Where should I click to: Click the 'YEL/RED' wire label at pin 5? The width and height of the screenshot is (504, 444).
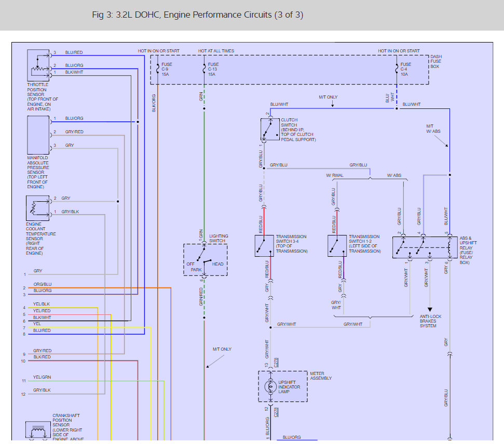(42, 311)
